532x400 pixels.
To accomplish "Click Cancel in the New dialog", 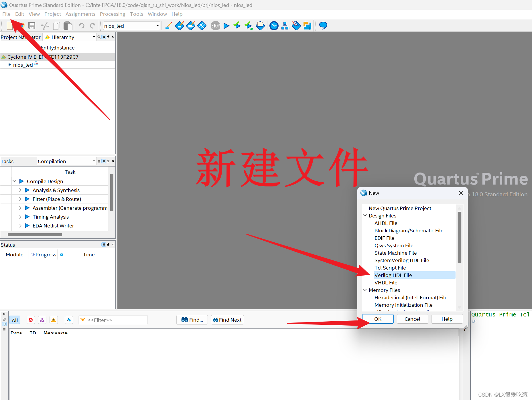I will [412, 319].
